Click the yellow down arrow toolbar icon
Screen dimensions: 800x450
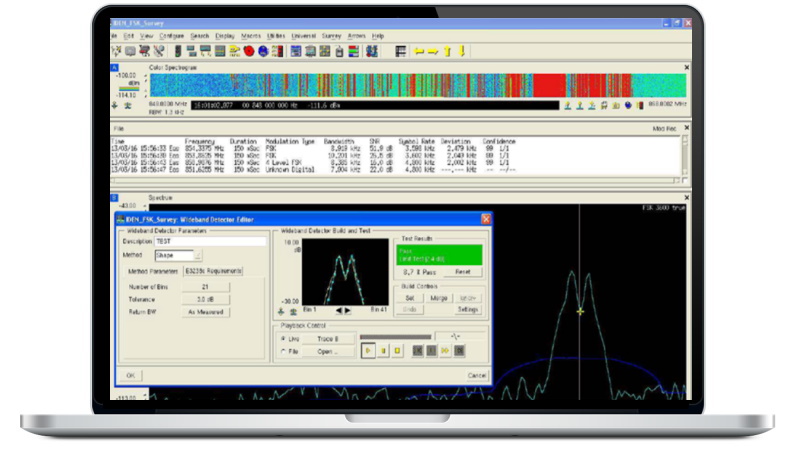click(x=462, y=50)
